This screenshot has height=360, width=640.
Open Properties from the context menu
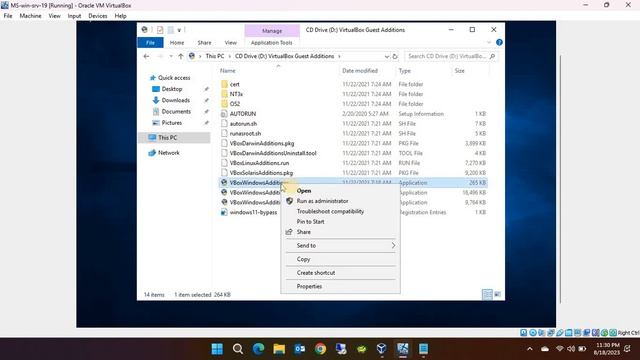(x=309, y=286)
